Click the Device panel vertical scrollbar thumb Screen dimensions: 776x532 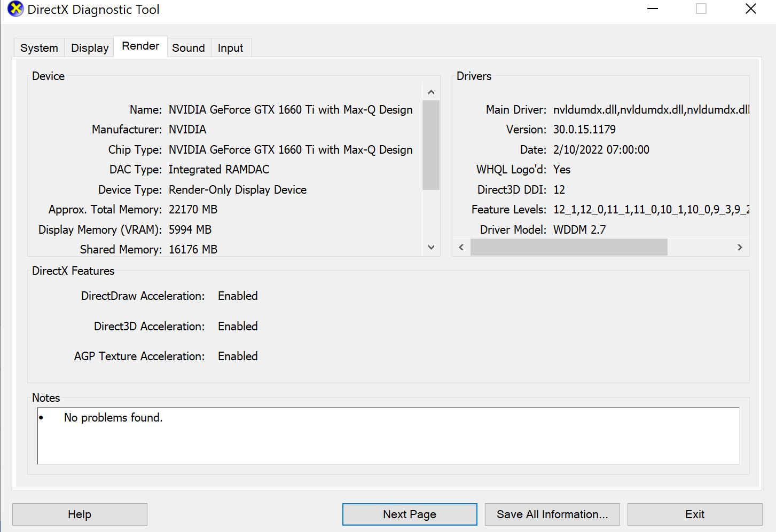(431, 145)
